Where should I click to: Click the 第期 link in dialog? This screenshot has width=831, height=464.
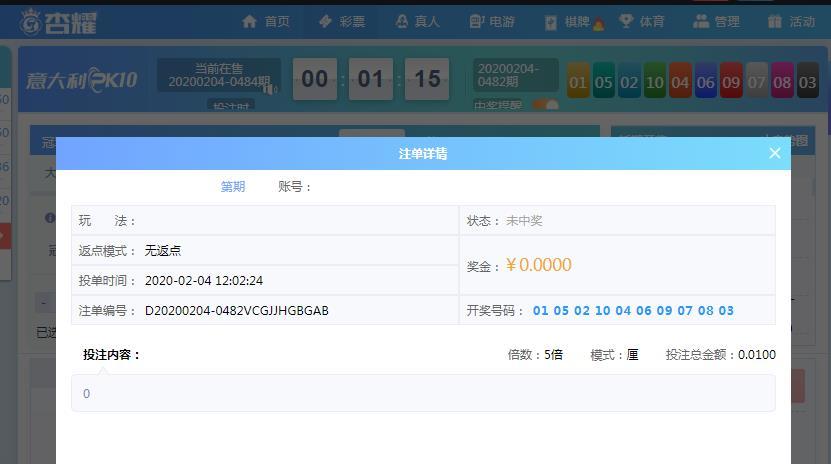pos(233,186)
